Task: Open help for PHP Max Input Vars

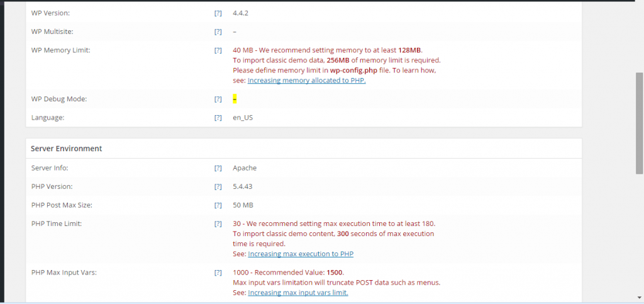Action: pos(218,273)
